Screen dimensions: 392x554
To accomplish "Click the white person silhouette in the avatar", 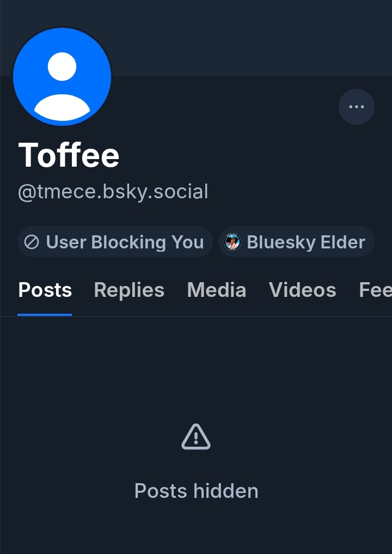I will click(62, 86).
